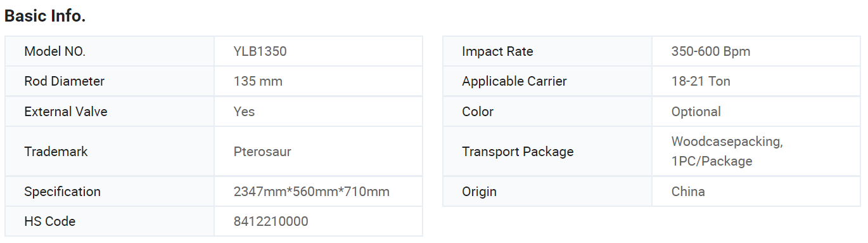Select the Rod Diameter label
This screenshot has width=868, height=243.
64,81
